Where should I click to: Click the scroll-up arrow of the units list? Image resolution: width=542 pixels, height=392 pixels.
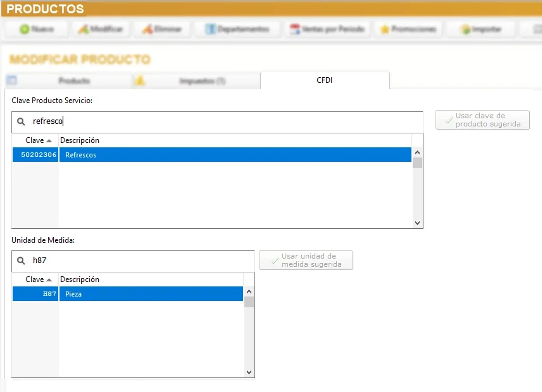tap(249, 291)
